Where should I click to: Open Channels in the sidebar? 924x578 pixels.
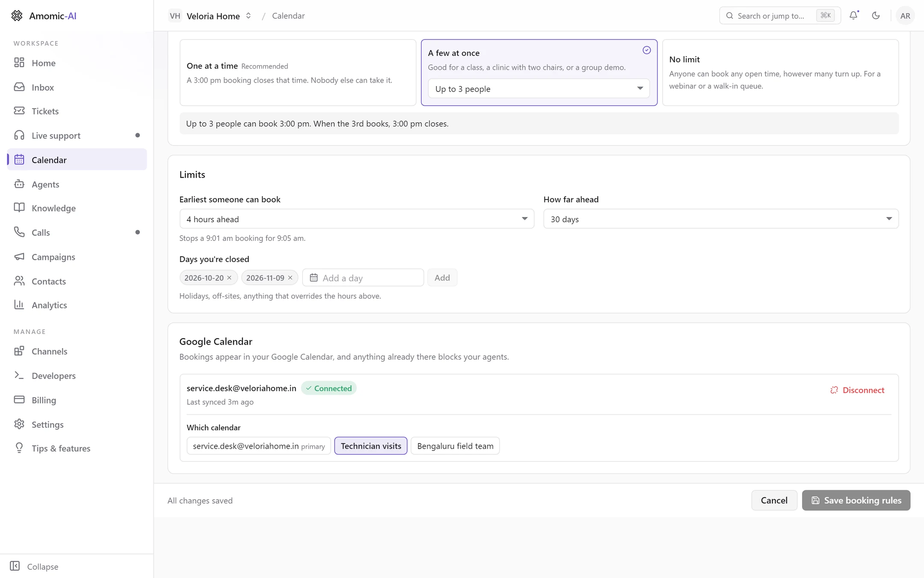[x=77, y=351]
